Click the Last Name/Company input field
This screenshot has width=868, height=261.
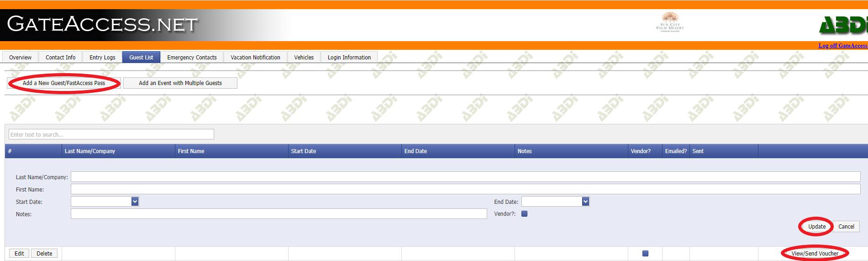tap(465, 177)
